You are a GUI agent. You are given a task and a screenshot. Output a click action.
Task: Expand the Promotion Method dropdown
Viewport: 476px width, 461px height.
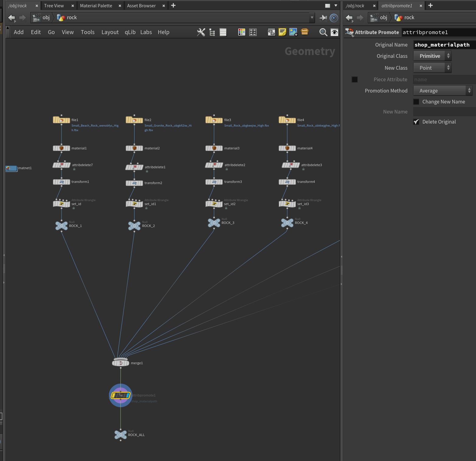pos(443,91)
